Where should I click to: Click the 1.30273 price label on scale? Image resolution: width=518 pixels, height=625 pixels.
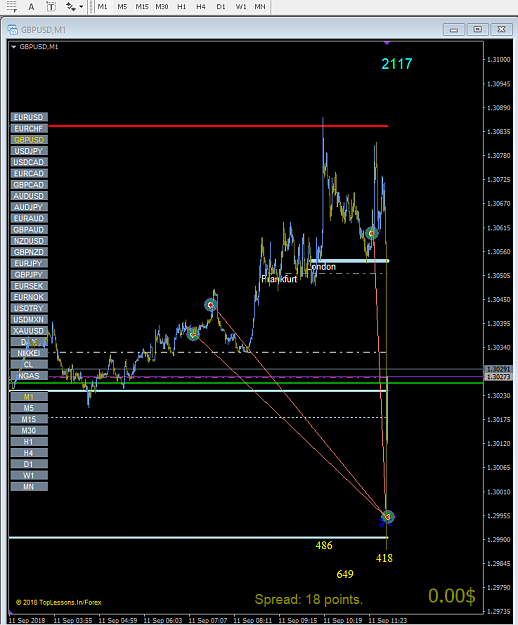coord(498,377)
